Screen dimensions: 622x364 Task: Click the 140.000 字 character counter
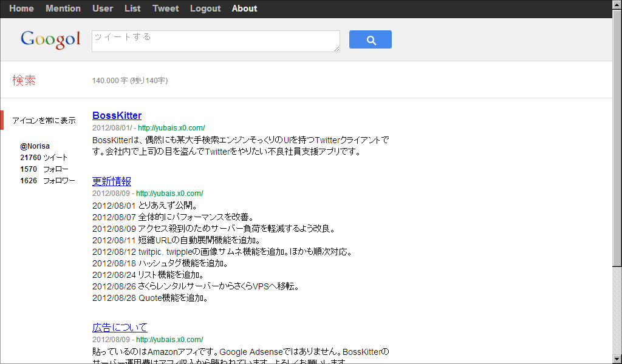[x=130, y=81]
